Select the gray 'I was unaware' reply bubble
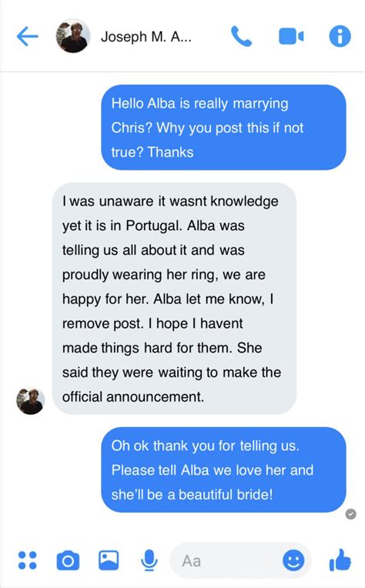 [x=175, y=299]
